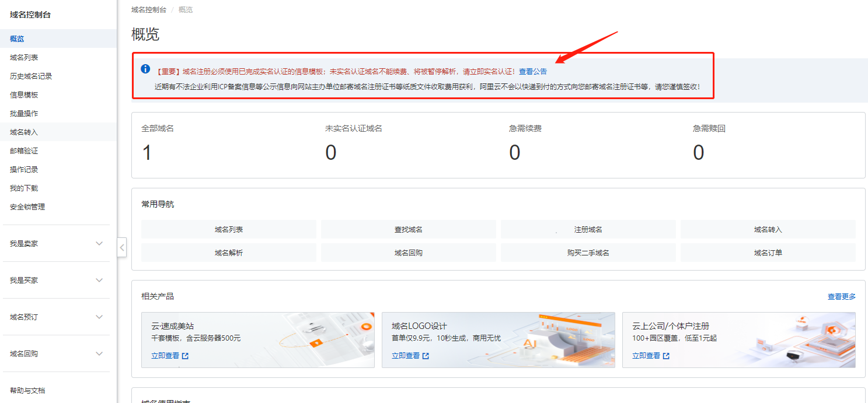Open the 查看公告 announcement link

pyautogui.click(x=533, y=72)
